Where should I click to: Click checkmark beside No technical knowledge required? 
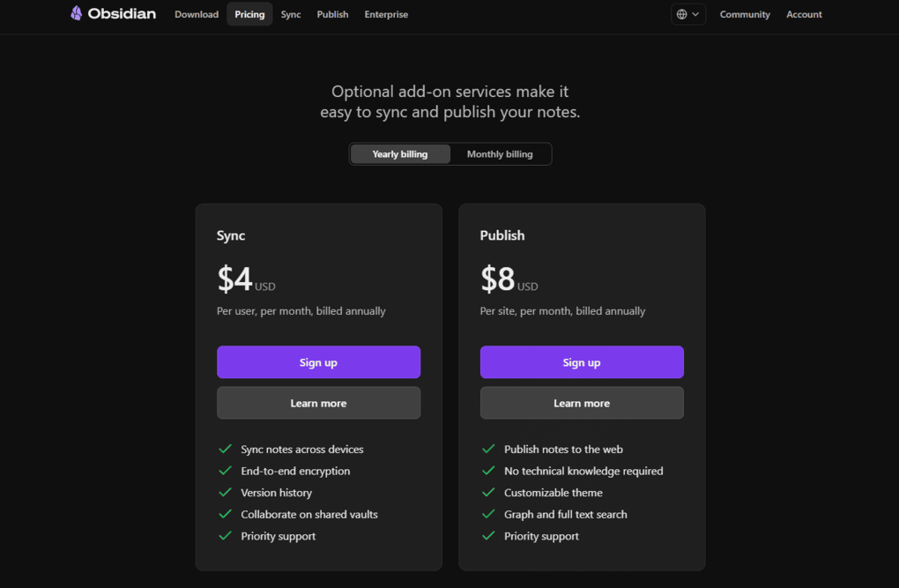[488, 471]
